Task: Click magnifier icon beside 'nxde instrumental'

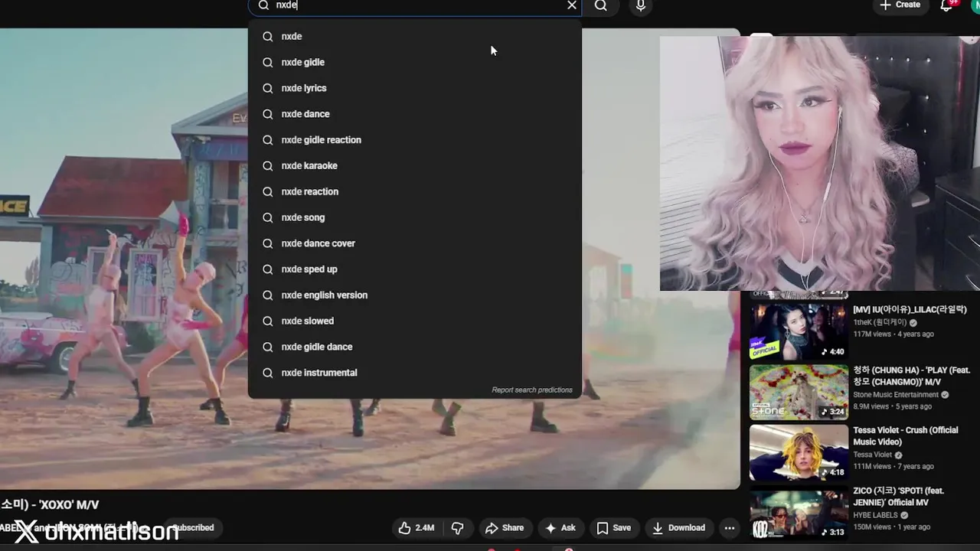Action: [267, 373]
